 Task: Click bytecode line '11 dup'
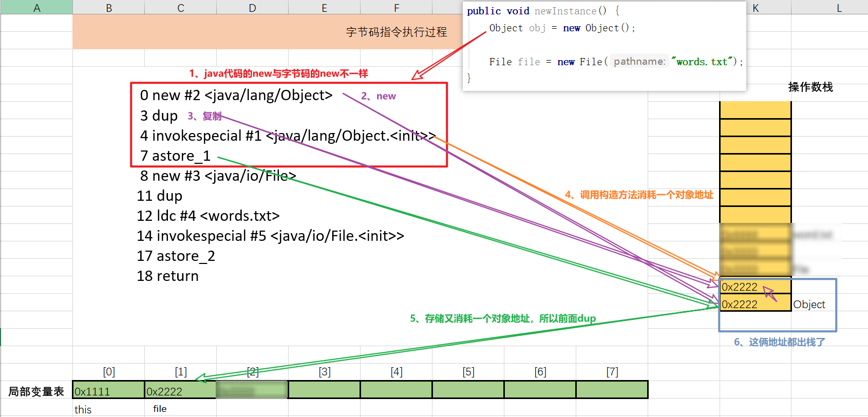click(x=159, y=196)
